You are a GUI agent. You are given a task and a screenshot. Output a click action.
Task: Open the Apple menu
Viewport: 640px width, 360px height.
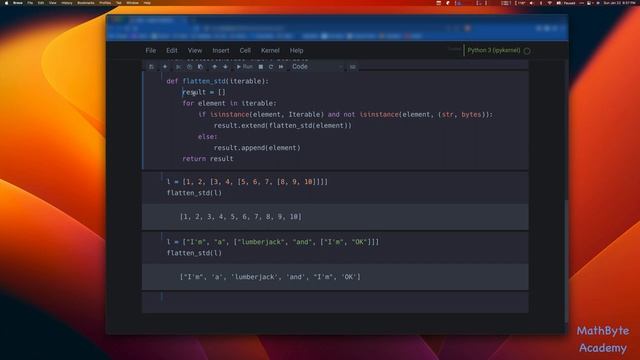6,3
